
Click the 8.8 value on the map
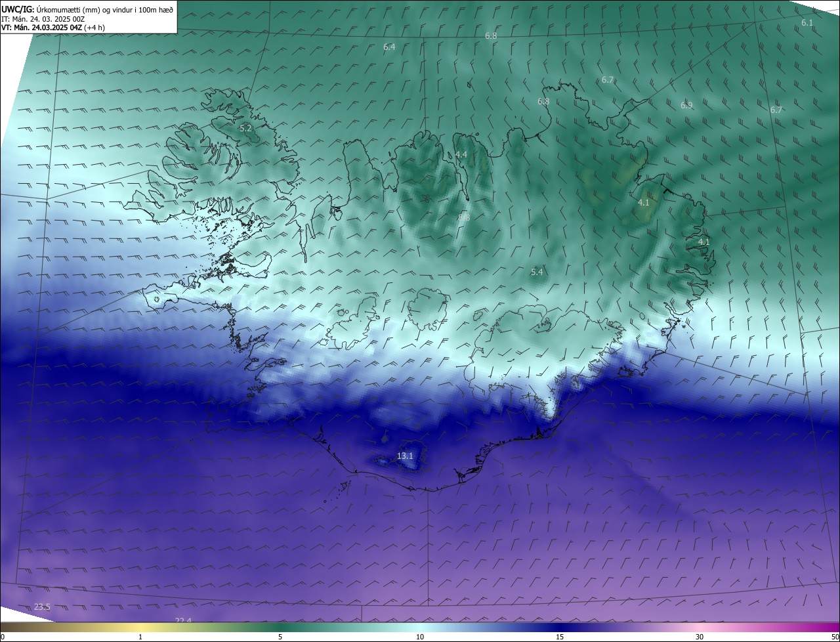pos(464,217)
